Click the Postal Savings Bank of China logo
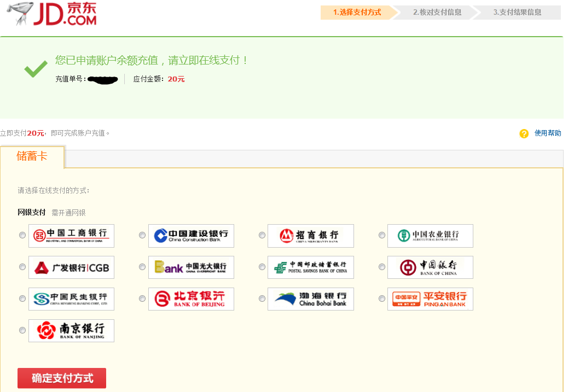Viewport: 568px width, 392px height. 310,267
